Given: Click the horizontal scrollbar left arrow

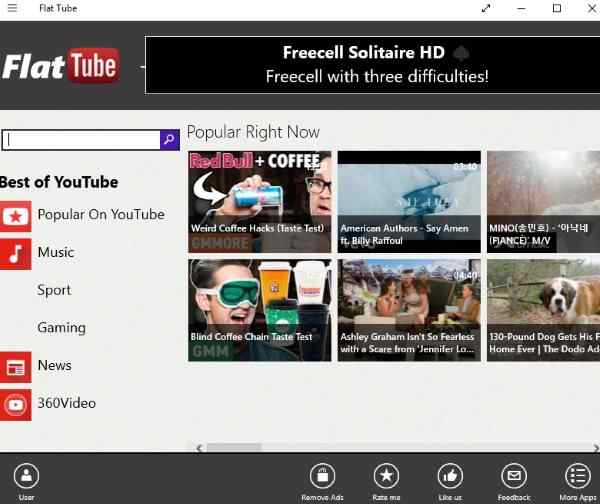Looking at the screenshot, I should (x=199, y=447).
